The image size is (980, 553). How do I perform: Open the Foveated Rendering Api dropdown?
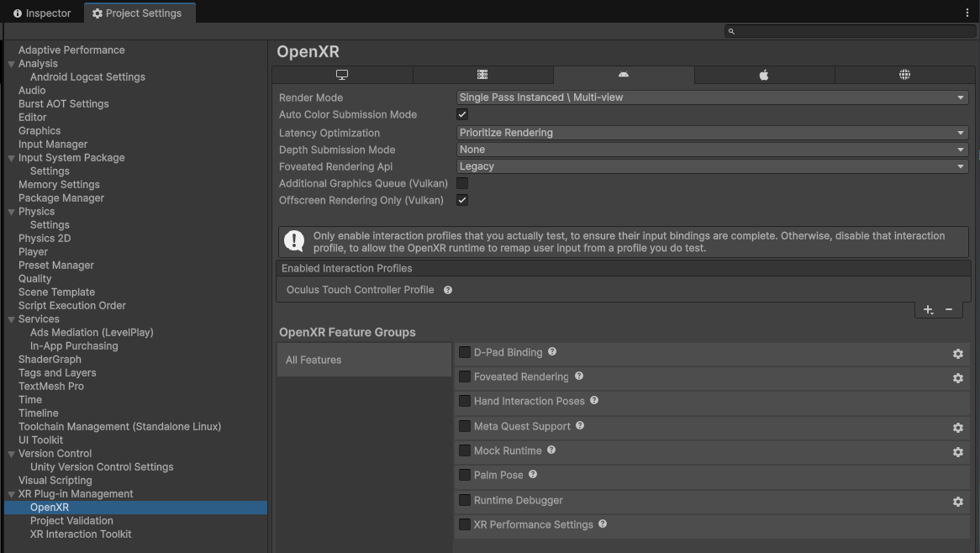pos(713,166)
